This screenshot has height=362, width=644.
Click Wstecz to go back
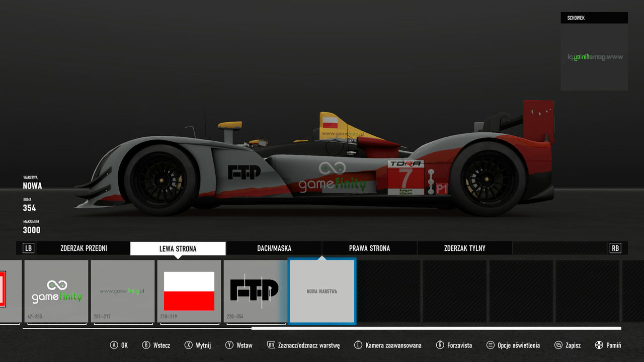click(x=162, y=345)
